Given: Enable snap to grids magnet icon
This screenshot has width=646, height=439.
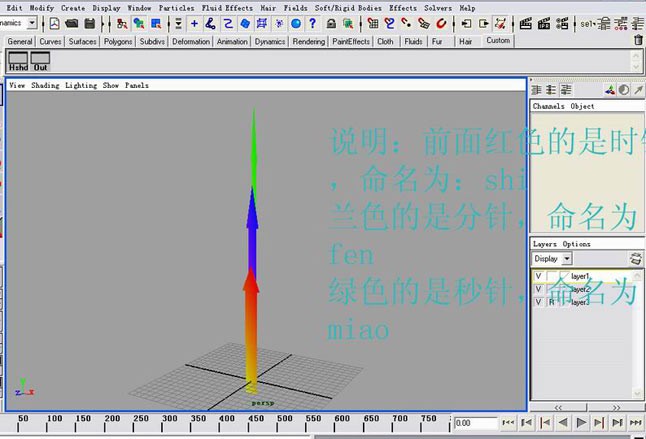Looking at the screenshot, I should 373,23.
